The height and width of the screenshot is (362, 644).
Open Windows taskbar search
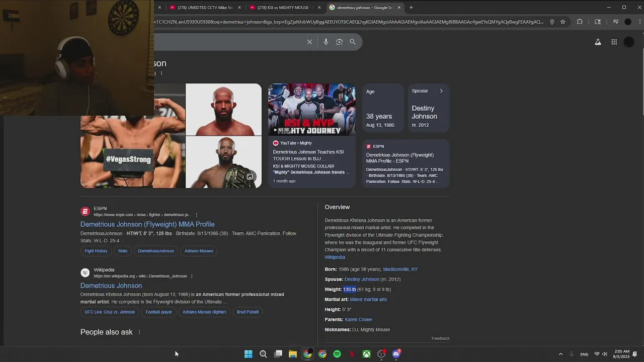(x=263, y=354)
